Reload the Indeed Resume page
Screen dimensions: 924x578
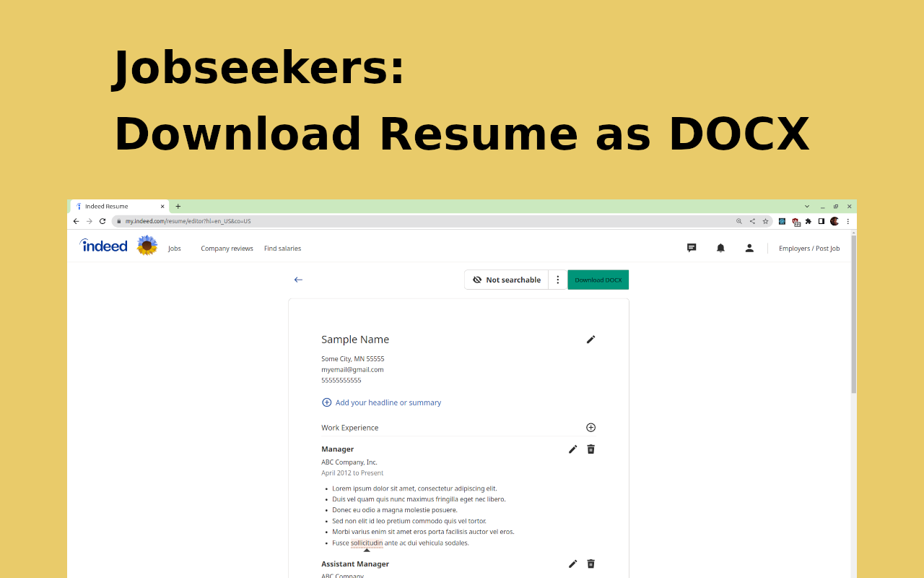click(x=103, y=221)
